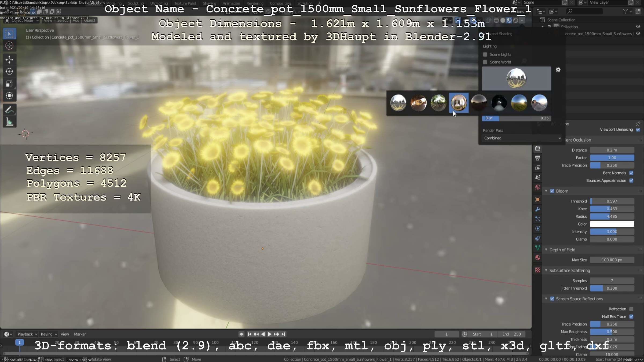Click the Max Size value field

point(612,260)
